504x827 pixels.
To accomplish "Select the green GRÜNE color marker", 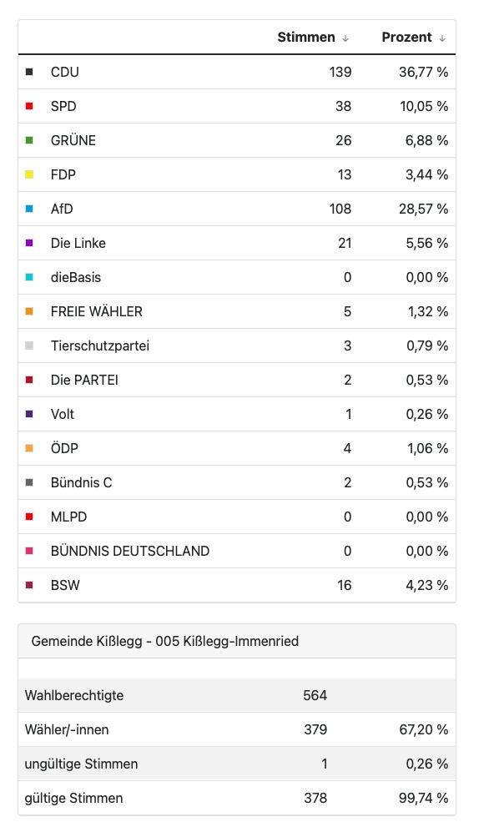I will tap(29, 140).
